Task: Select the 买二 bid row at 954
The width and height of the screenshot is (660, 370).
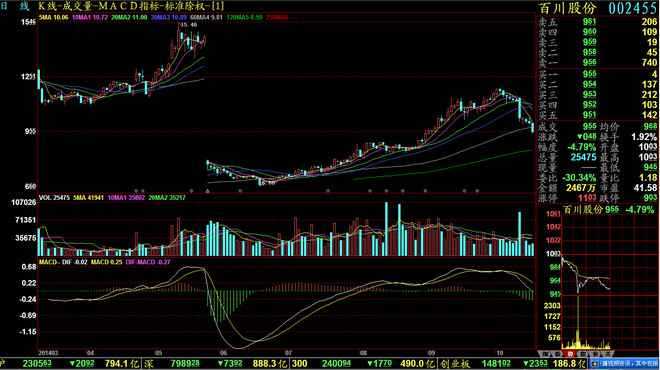Action: (598, 84)
